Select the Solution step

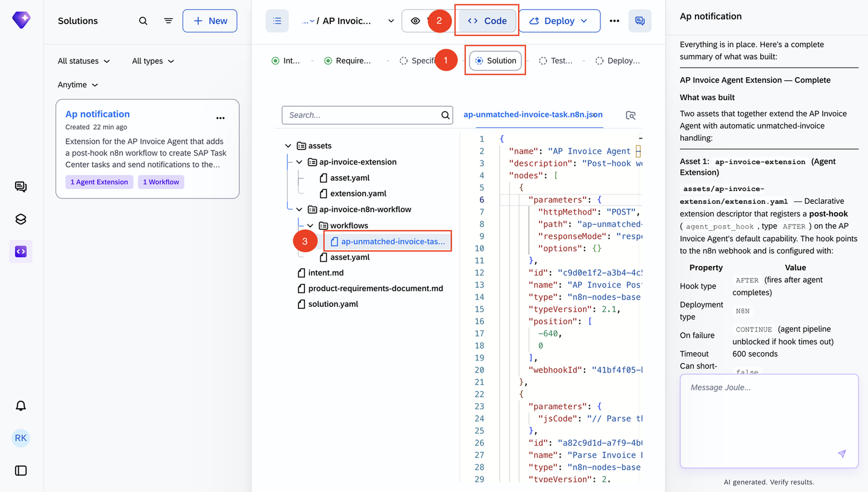pyautogui.click(x=495, y=61)
